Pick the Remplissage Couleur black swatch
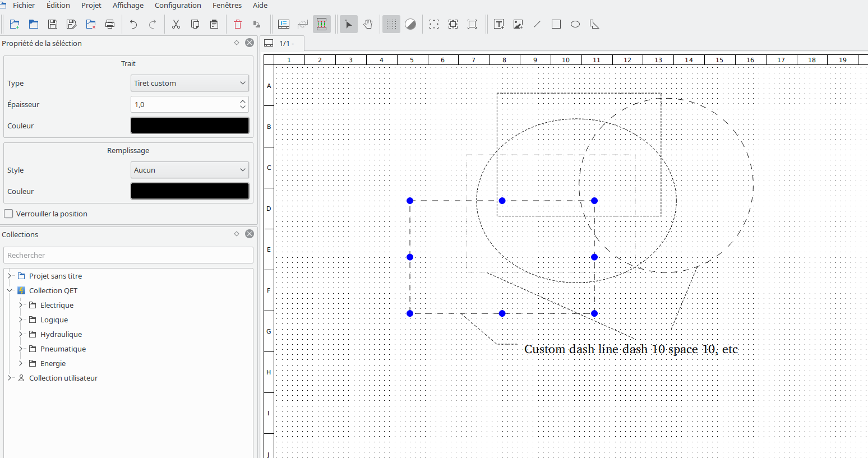 pos(190,191)
